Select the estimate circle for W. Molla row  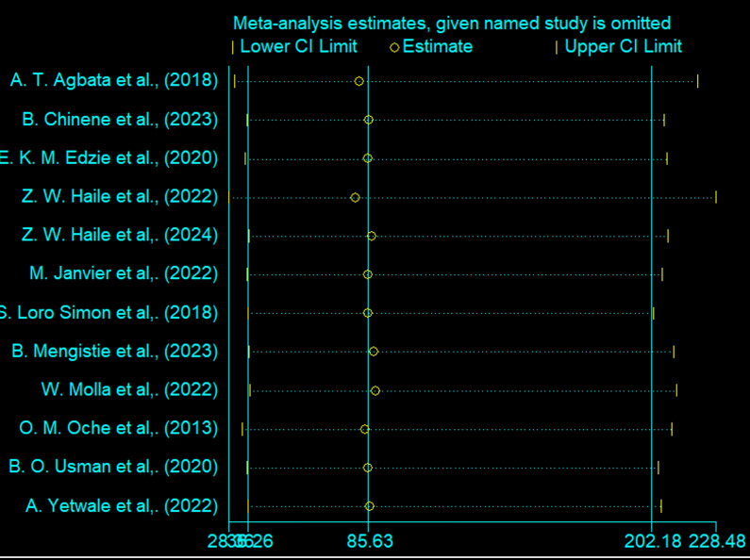tap(375, 390)
